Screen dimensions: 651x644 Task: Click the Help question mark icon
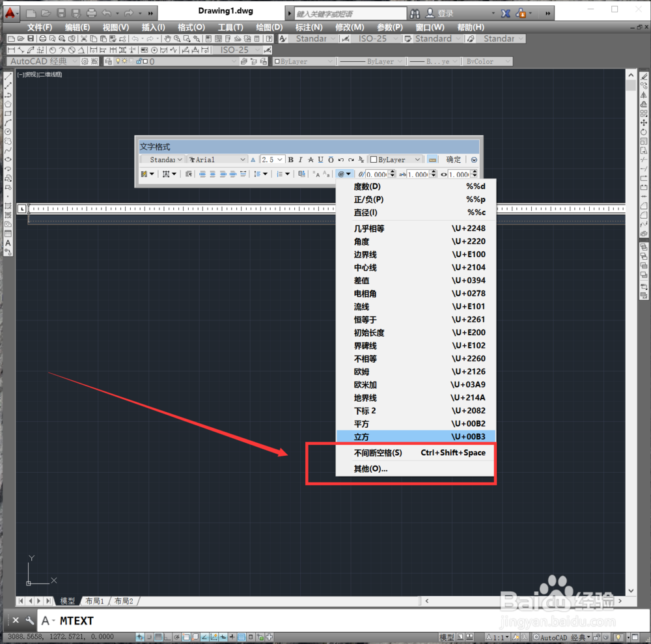coord(270,38)
